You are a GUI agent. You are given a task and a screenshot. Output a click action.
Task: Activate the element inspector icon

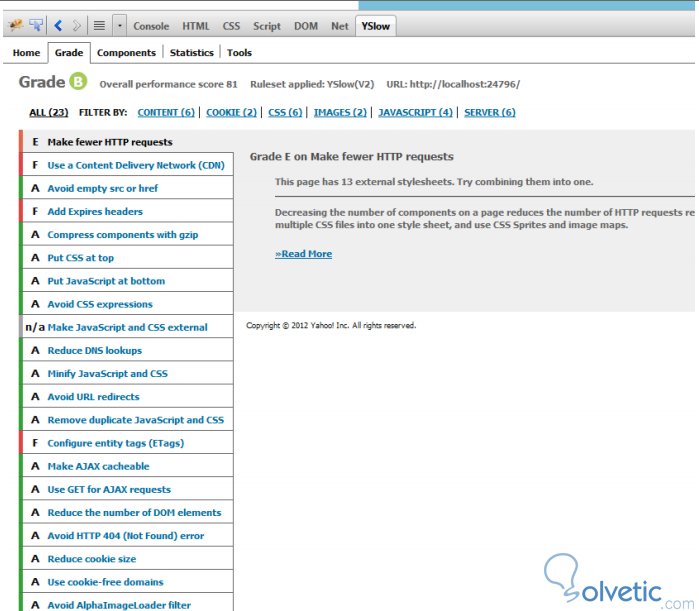pos(36,25)
